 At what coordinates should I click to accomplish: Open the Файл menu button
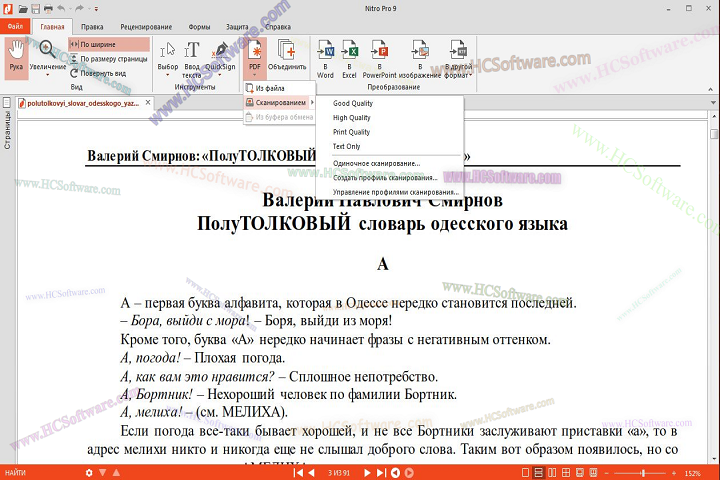(x=15, y=27)
